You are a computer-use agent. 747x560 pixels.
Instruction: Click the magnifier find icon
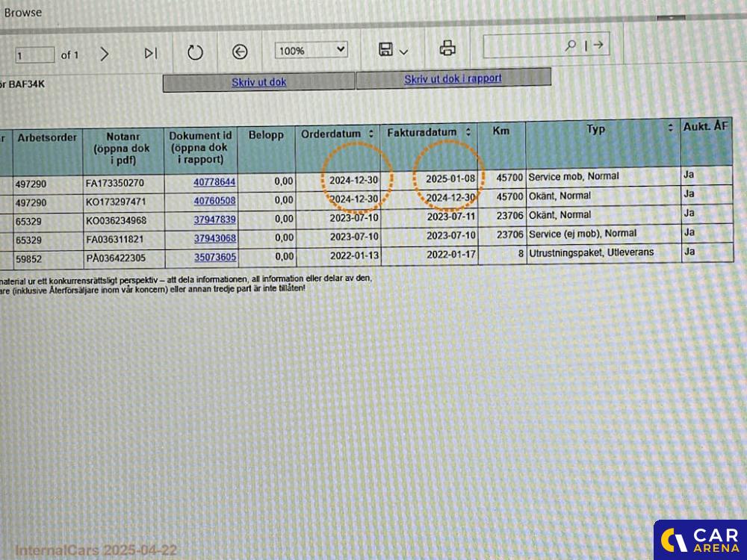(x=570, y=46)
